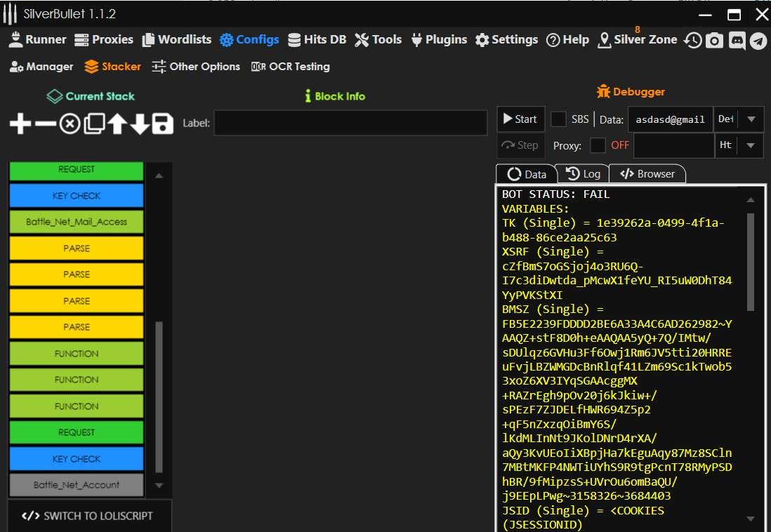Image resolution: width=771 pixels, height=532 pixels.
Task: Click SWITCH TO LOLISCRIPT button
Action: [x=88, y=516]
